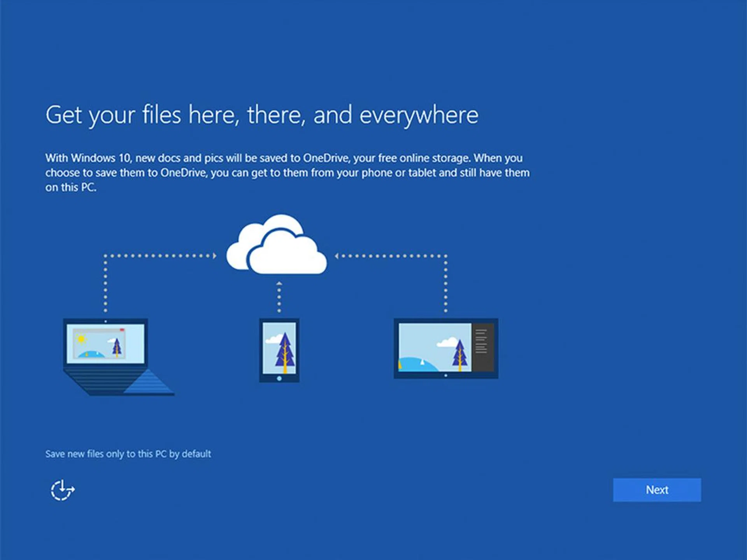
Task: Choose Save new files only to this PC
Action: point(128,454)
